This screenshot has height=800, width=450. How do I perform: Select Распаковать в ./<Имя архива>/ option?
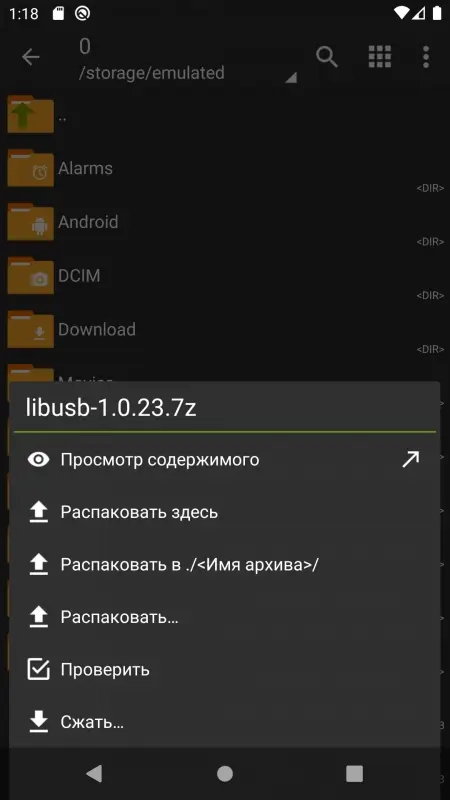pos(224,565)
